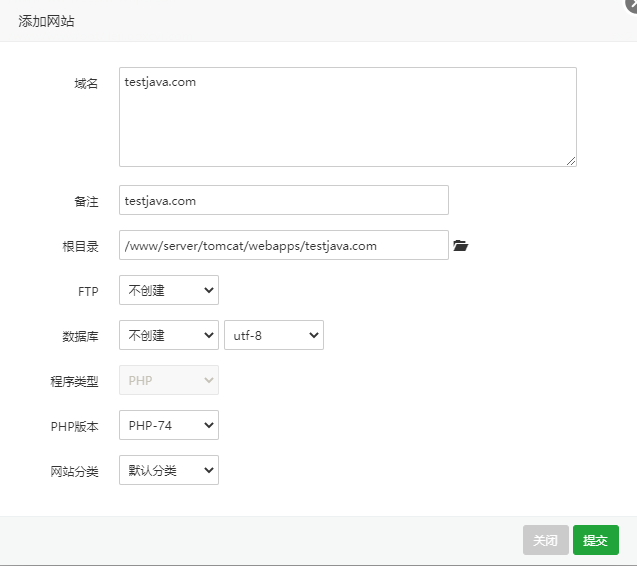The height and width of the screenshot is (566, 637).
Task: Expand the 数据库 不创建 dropdown
Action: pos(169,335)
